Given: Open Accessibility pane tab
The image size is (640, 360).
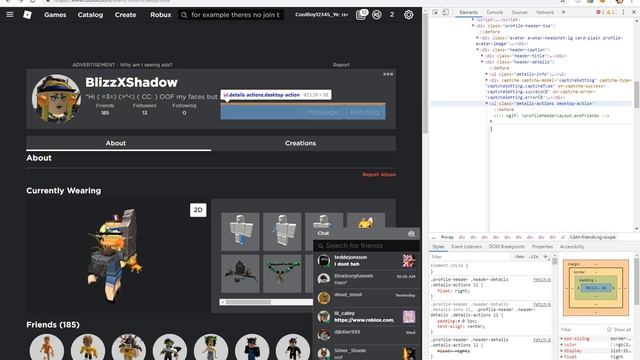Looking at the screenshot, I should [x=572, y=247].
